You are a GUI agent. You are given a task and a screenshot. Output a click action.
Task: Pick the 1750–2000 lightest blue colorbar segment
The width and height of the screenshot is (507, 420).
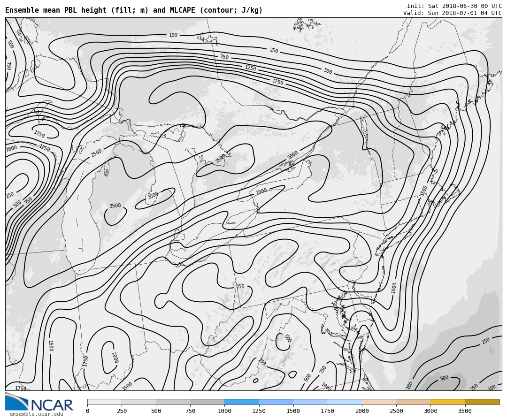coord(345,402)
